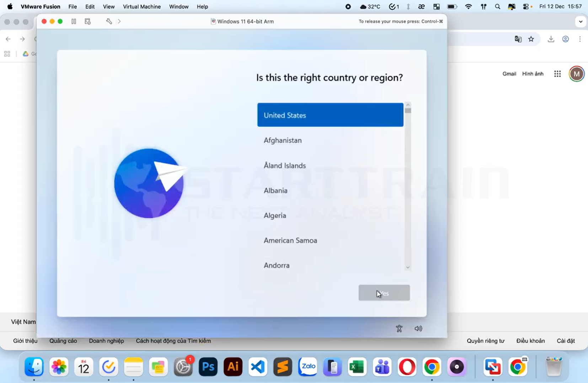
Task: Click the volume speaker icon in Windows setup
Action: (x=418, y=328)
